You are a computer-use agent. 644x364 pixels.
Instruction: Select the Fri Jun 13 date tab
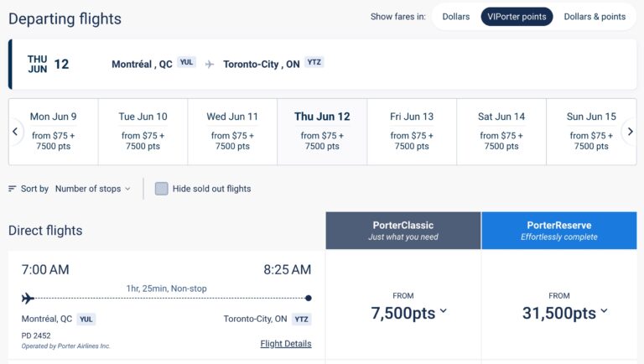tap(412, 132)
